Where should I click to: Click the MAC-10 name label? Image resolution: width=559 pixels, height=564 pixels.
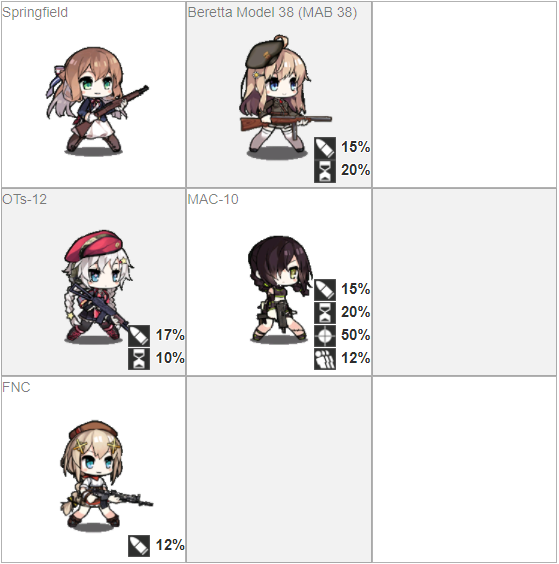click(x=213, y=199)
